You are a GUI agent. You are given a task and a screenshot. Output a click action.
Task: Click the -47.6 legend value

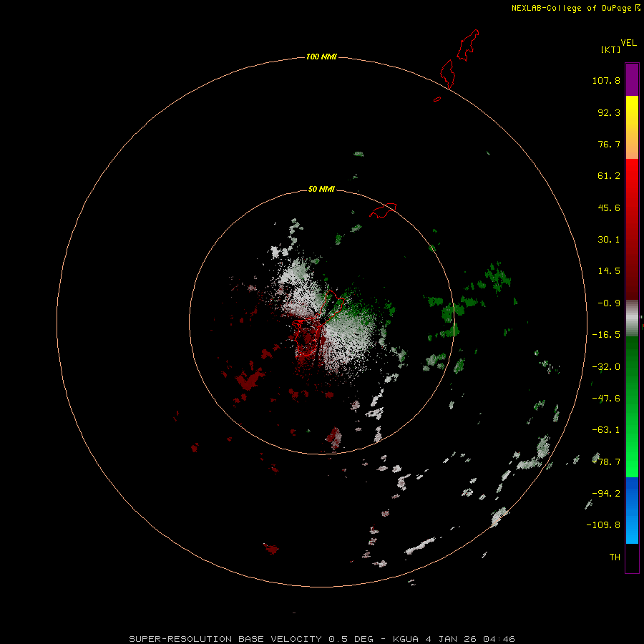tap(606, 399)
